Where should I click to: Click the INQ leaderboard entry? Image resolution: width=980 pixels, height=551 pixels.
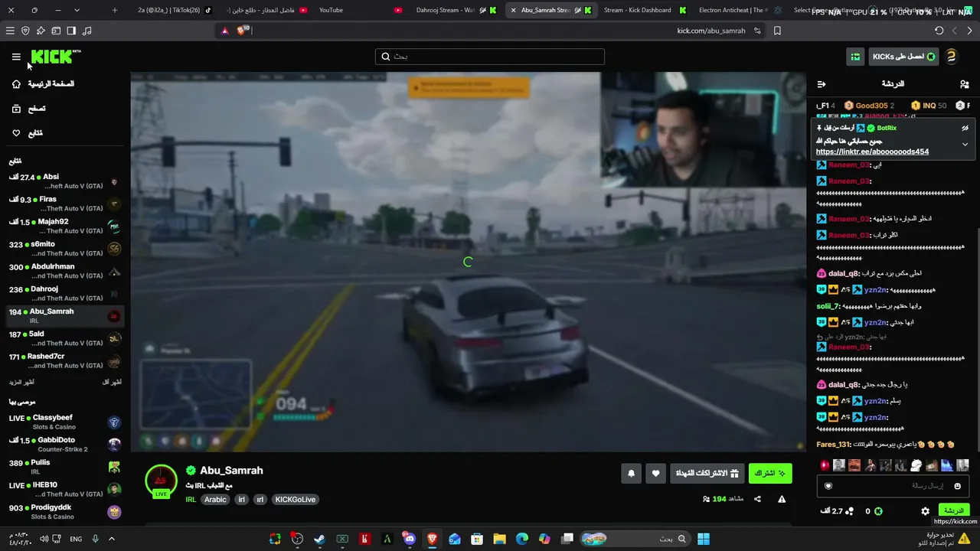(x=929, y=106)
